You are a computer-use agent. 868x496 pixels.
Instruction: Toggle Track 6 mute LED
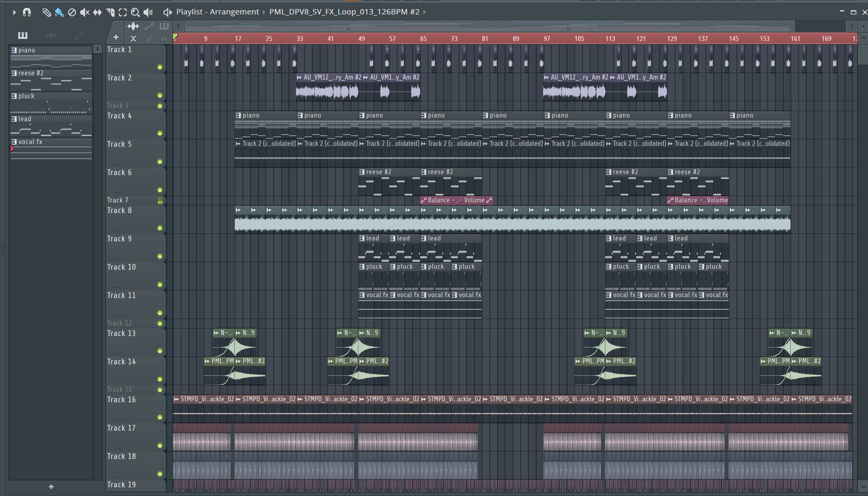(160, 190)
